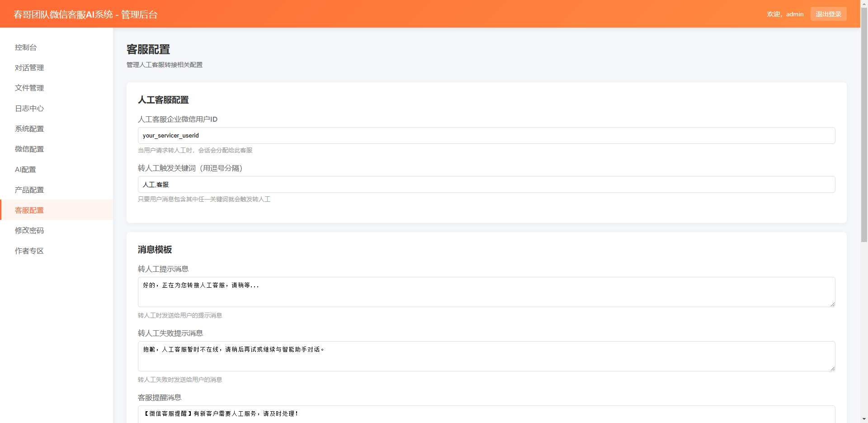Open 修改密码 page
Image resolution: width=868 pixels, height=423 pixels.
[29, 231]
